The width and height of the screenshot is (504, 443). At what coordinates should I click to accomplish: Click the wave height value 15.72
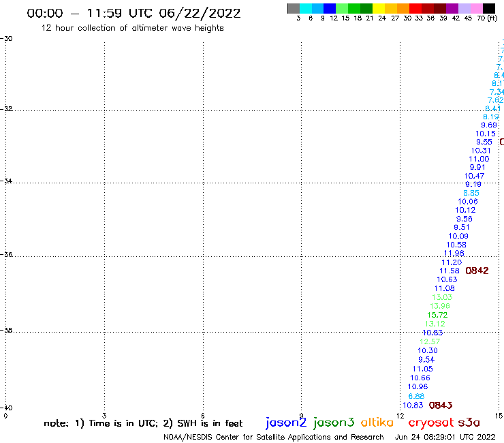click(x=437, y=315)
